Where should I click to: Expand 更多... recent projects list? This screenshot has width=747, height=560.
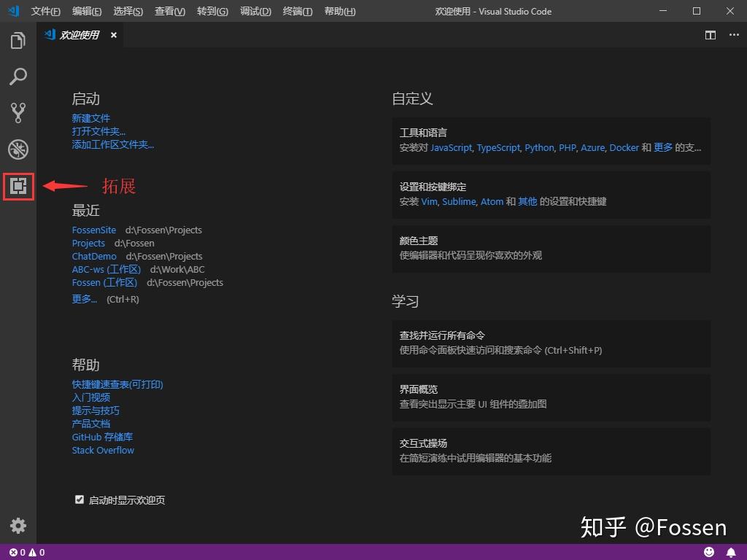pyautogui.click(x=83, y=298)
